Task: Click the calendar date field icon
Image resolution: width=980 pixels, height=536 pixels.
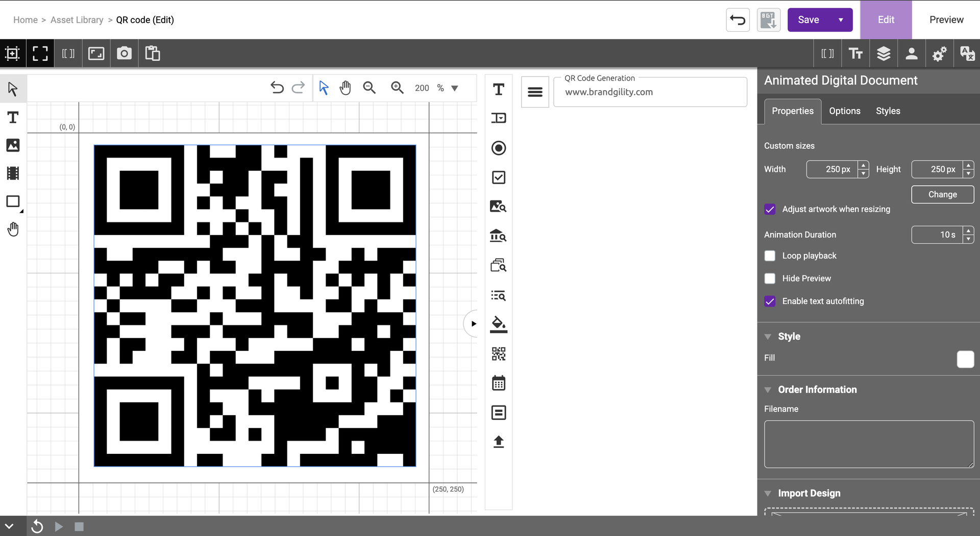Action: point(498,383)
